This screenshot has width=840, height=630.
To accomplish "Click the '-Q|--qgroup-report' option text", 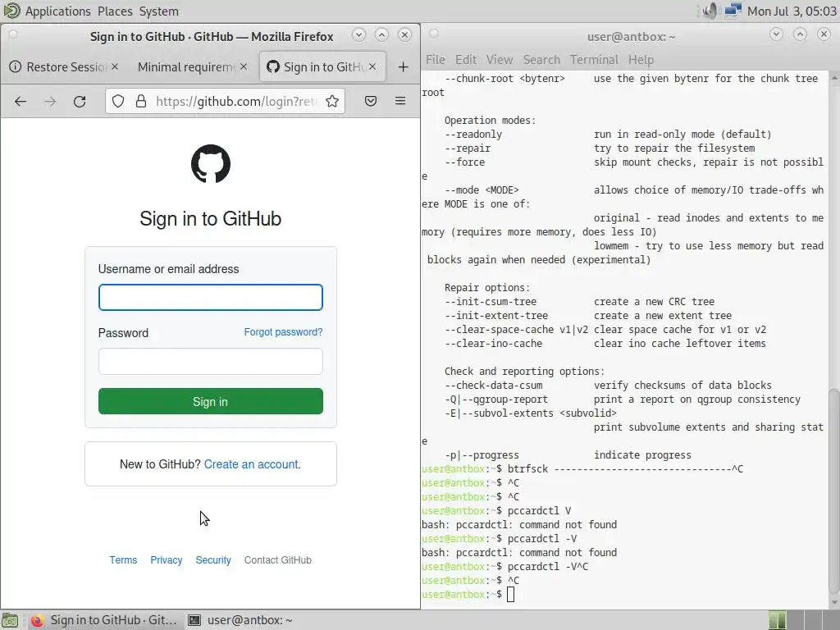I will click(496, 399).
